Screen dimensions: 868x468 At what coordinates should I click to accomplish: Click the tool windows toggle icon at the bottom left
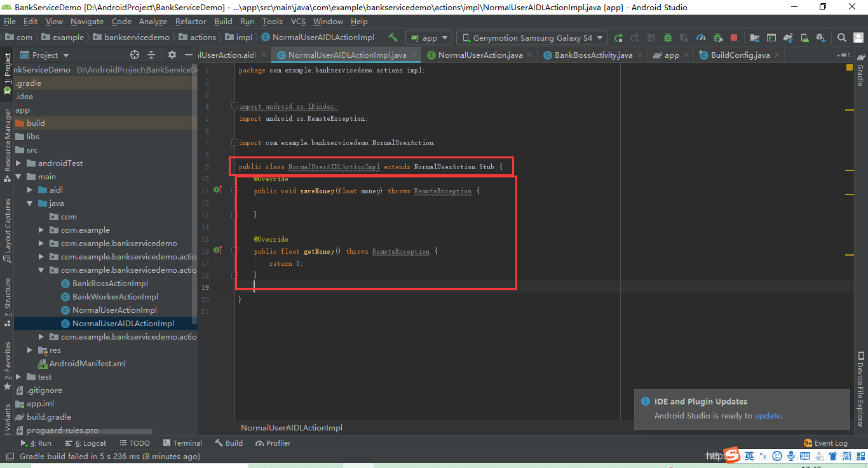coord(9,457)
